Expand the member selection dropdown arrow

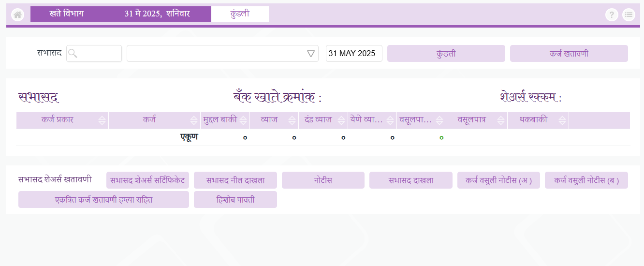(x=311, y=54)
